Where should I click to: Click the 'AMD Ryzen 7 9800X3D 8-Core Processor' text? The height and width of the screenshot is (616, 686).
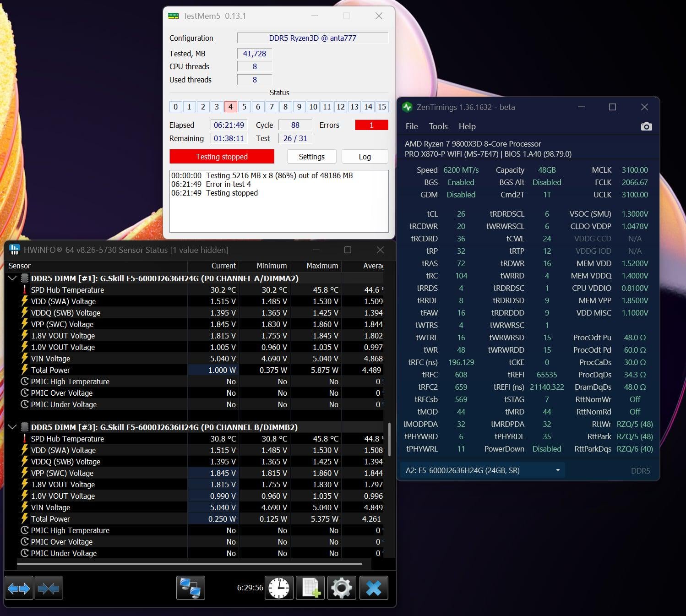pyautogui.click(x=473, y=144)
